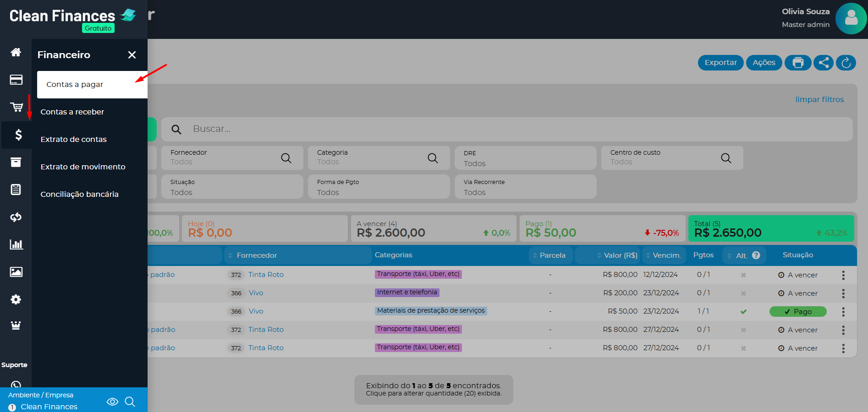Viewport: 868px width, 412px height.
Task: Open the home dashboard icon
Action: pyautogui.click(x=16, y=52)
